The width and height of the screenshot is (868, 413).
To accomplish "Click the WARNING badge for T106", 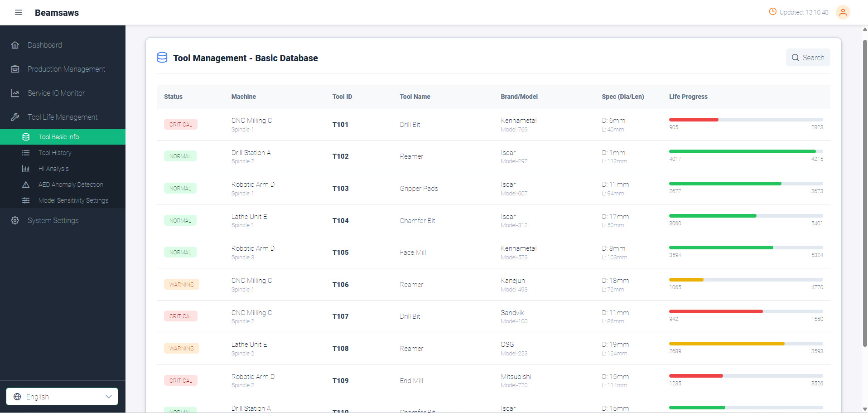I will (x=181, y=284).
